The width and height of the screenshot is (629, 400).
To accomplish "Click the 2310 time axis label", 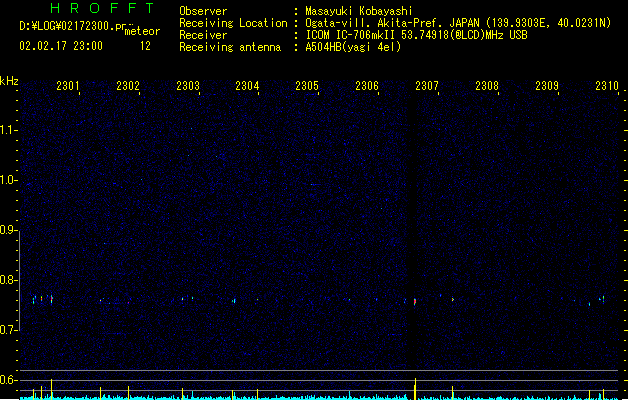I will pos(607,86).
